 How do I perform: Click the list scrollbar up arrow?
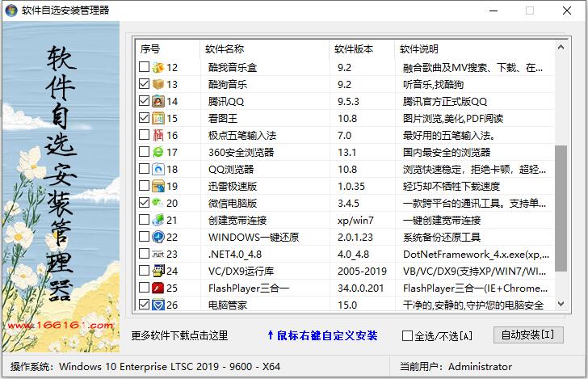561,47
